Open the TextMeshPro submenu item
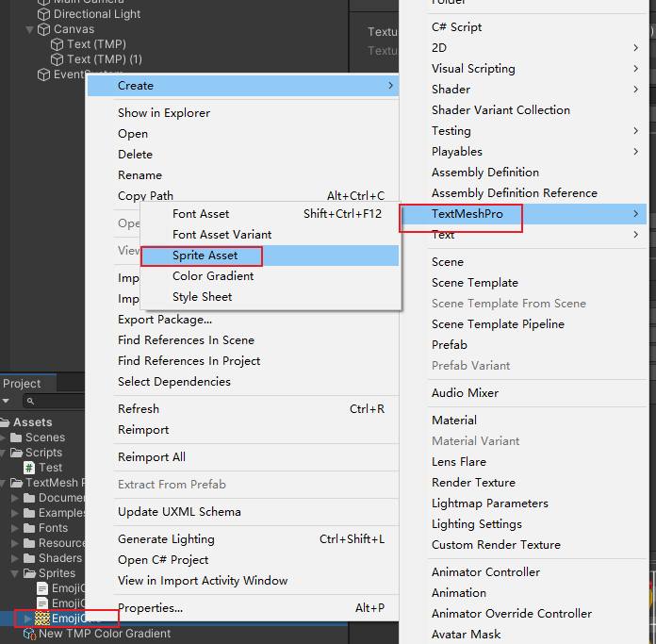656x644 pixels. click(x=524, y=214)
